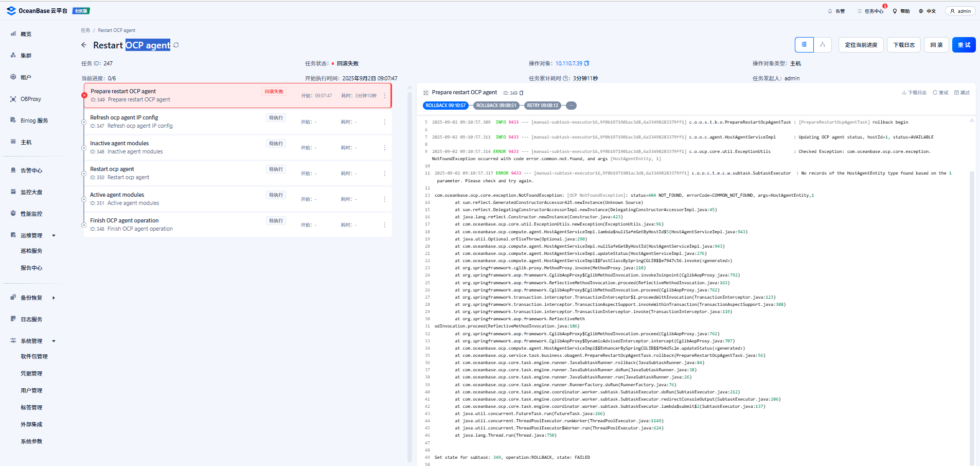Open more menu for Active agent modules

coord(384,199)
